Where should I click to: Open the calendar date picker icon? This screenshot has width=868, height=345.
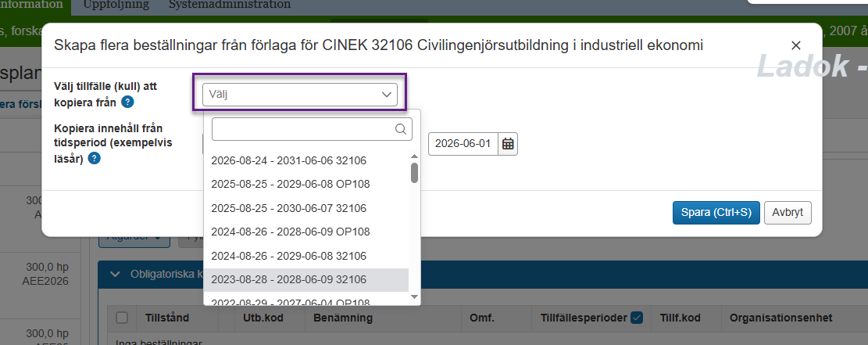coord(508,143)
